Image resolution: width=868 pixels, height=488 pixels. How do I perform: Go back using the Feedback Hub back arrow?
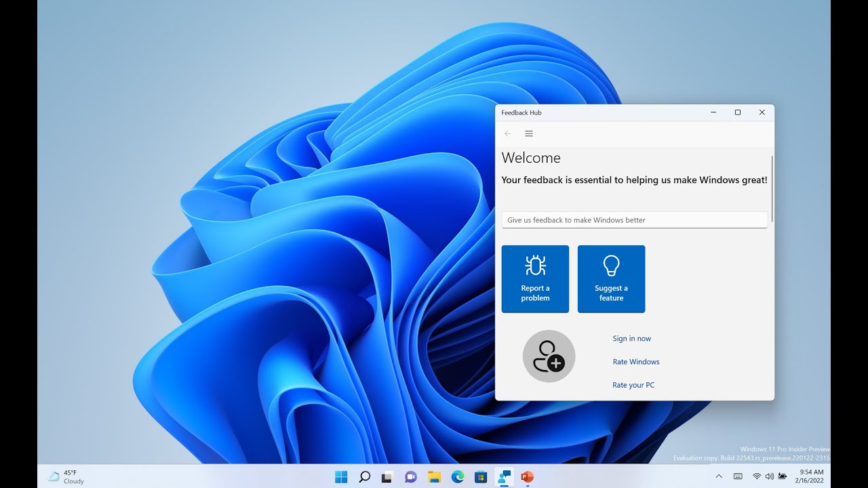click(x=508, y=134)
